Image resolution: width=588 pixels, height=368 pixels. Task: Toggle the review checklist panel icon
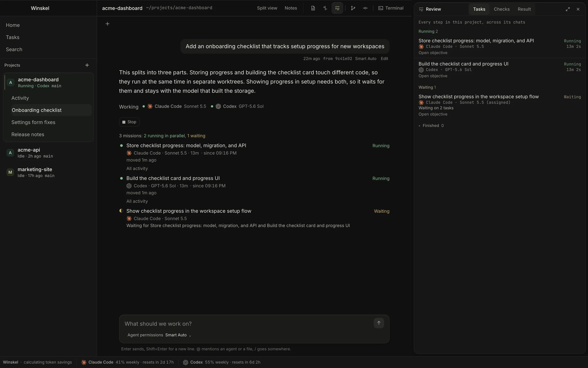click(x=337, y=8)
